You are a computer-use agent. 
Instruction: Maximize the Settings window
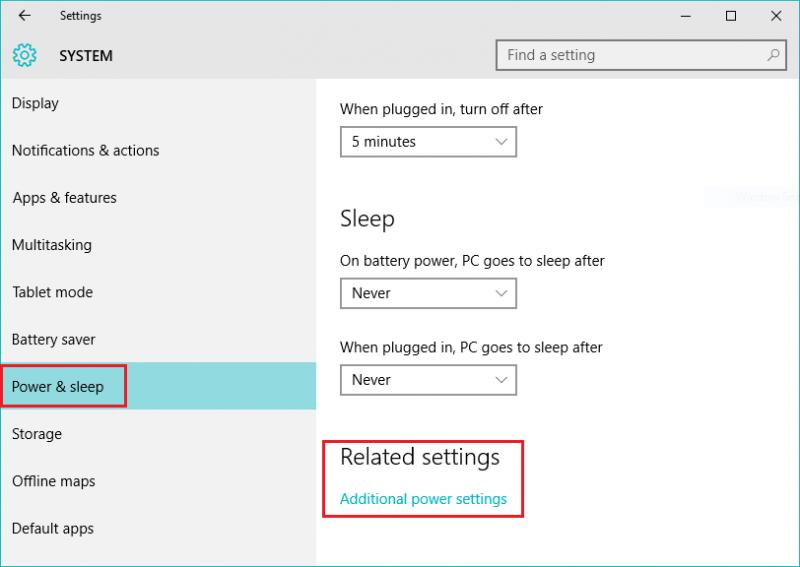731,16
